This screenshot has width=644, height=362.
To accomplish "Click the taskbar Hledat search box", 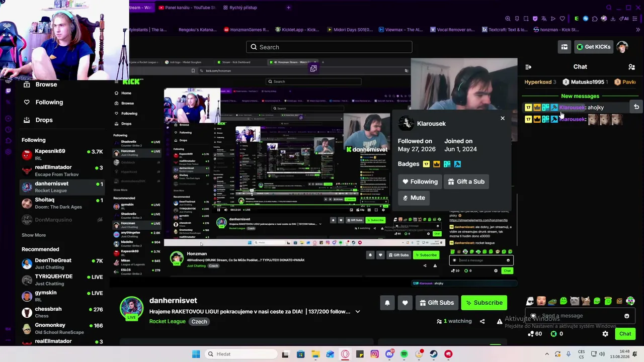I will click(x=240, y=354).
